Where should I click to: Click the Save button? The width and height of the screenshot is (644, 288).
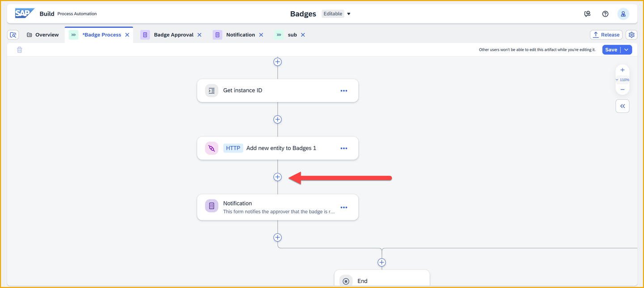point(611,50)
